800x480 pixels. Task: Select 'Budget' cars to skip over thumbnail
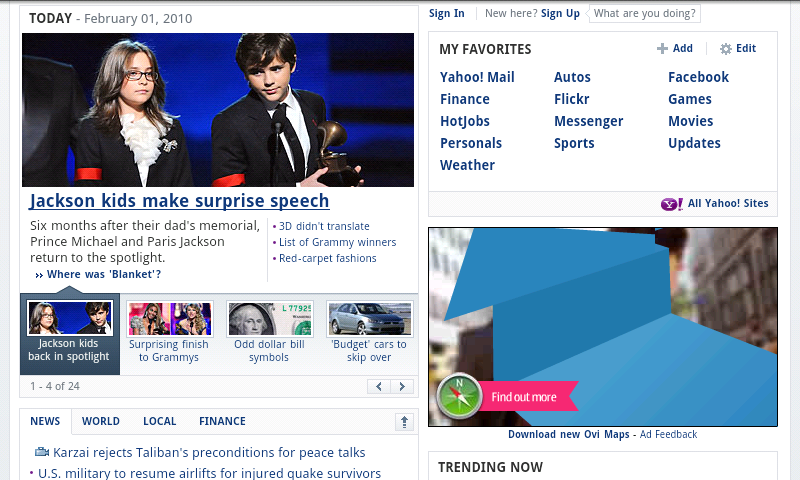click(x=369, y=333)
